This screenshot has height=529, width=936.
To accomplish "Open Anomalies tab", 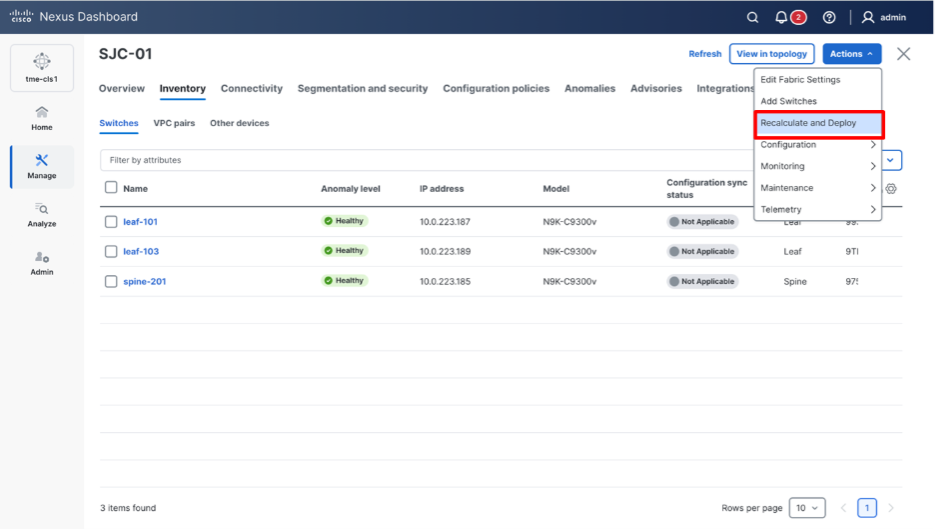I will tap(590, 88).
